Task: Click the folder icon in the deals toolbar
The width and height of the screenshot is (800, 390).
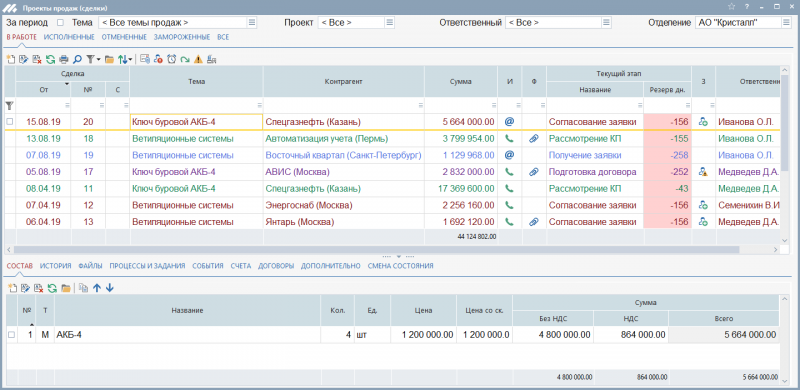Action: [109, 59]
